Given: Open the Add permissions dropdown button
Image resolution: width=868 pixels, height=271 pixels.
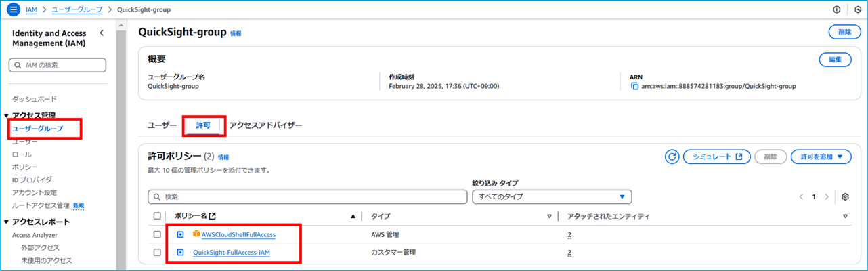Looking at the screenshot, I should [821, 157].
